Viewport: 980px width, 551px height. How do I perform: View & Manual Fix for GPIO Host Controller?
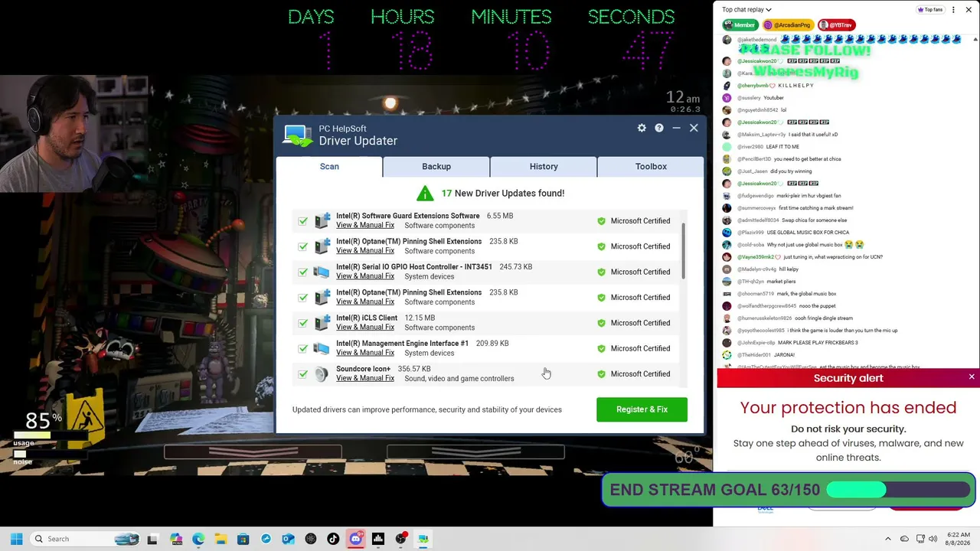(365, 276)
